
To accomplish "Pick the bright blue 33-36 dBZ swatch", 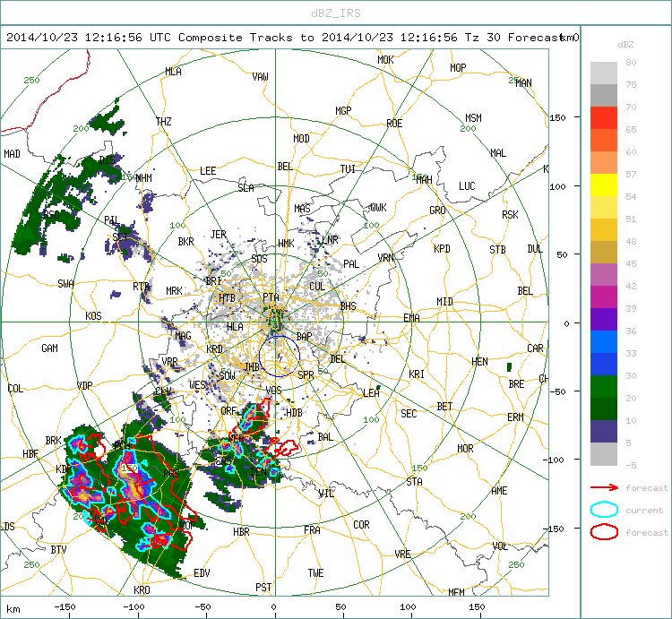I will pos(603,341).
